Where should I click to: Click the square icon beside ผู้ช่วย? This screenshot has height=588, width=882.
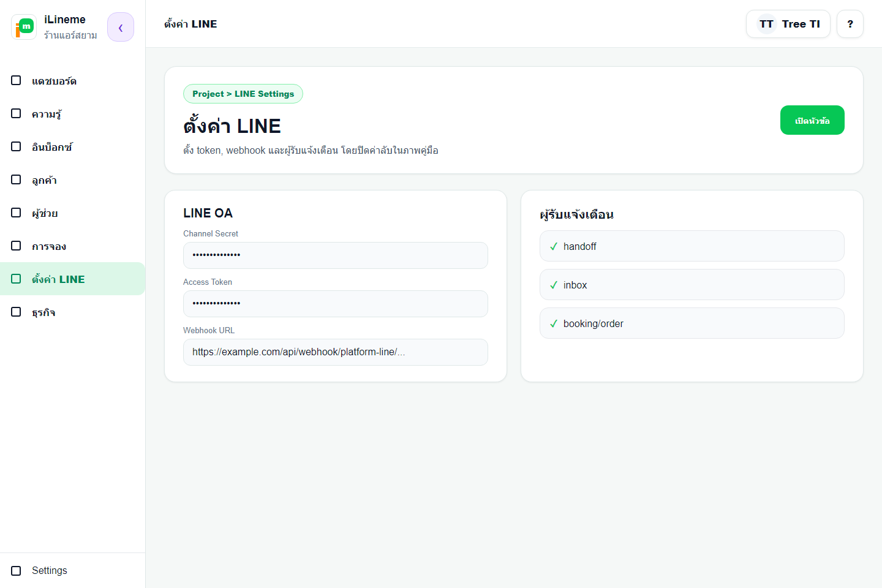pos(16,213)
